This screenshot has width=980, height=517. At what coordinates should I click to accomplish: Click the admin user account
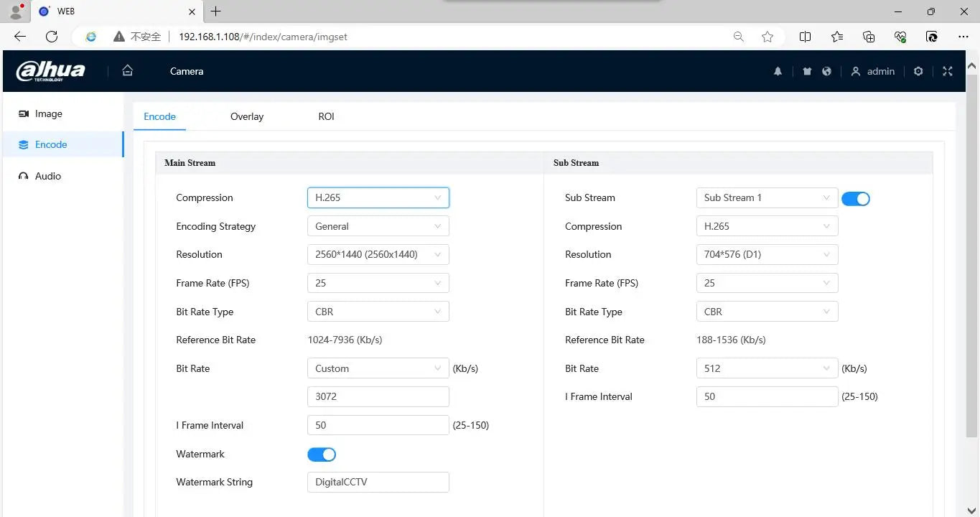(x=873, y=71)
